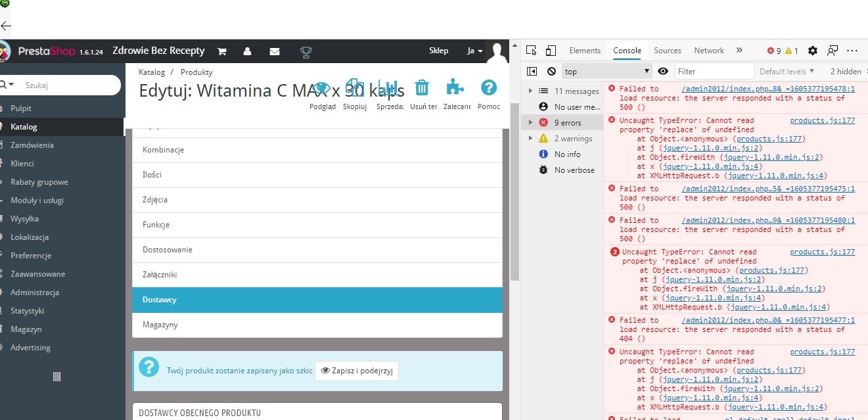This screenshot has height=420, width=868.
Task: Open the Kombinacje product tab
Action: pyautogui.click(x=317, y=150)
